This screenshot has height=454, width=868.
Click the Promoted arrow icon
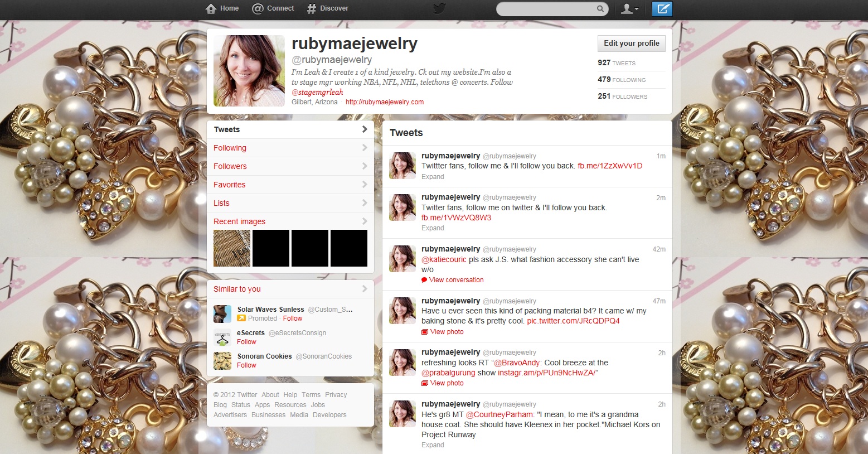241,318
